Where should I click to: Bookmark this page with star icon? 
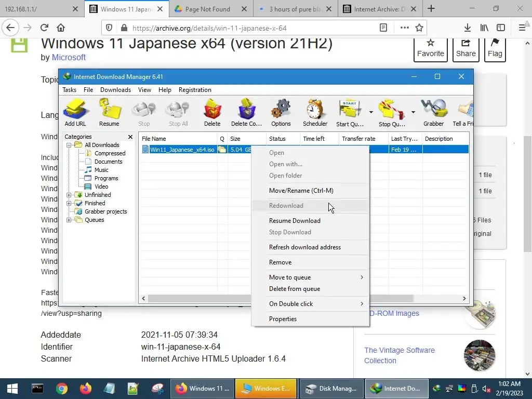pos(419,28)
